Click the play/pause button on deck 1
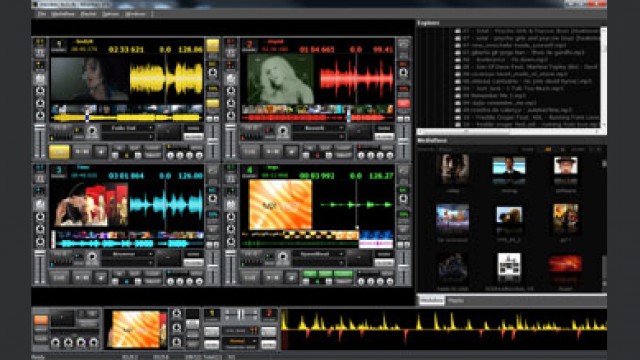The height and width of the screenshot is (360, 640). 81,152
